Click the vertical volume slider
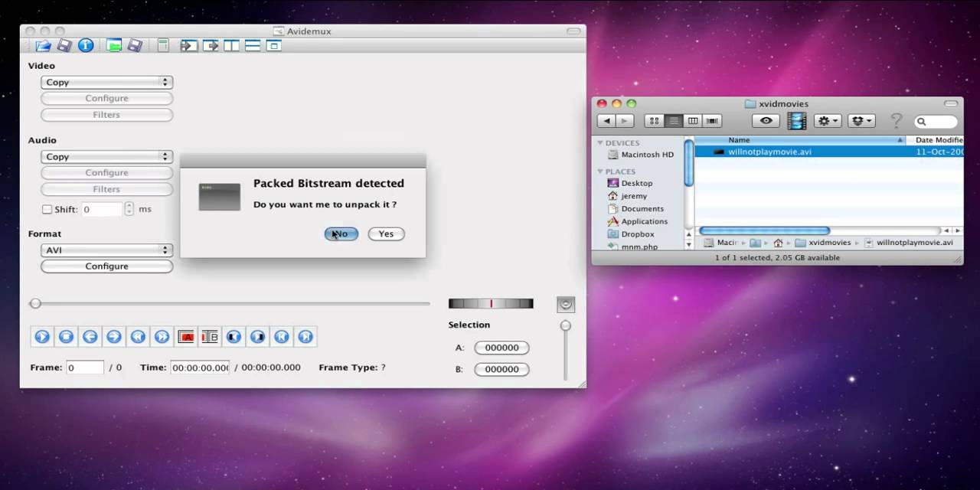980x490 pixels. tap(565, 351)
